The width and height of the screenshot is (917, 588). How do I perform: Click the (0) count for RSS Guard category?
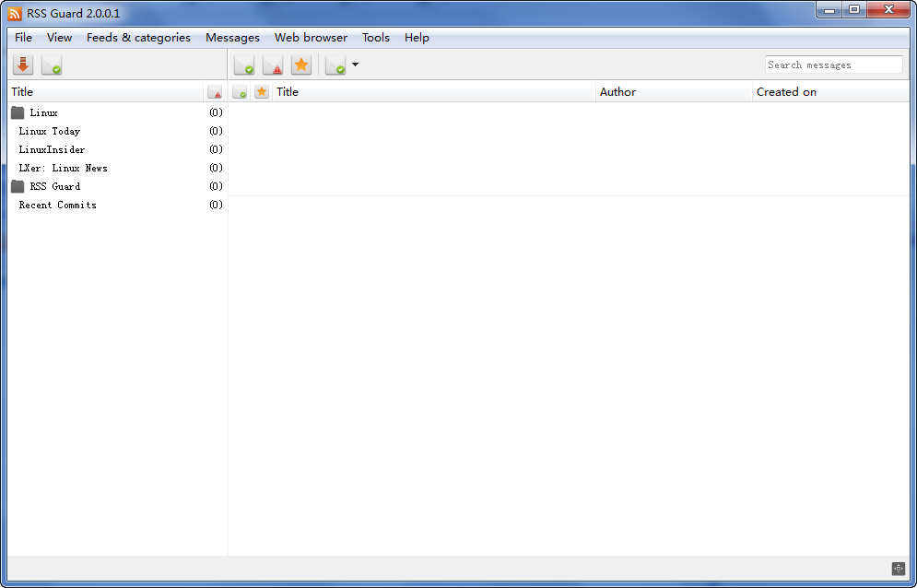(216, 186)
